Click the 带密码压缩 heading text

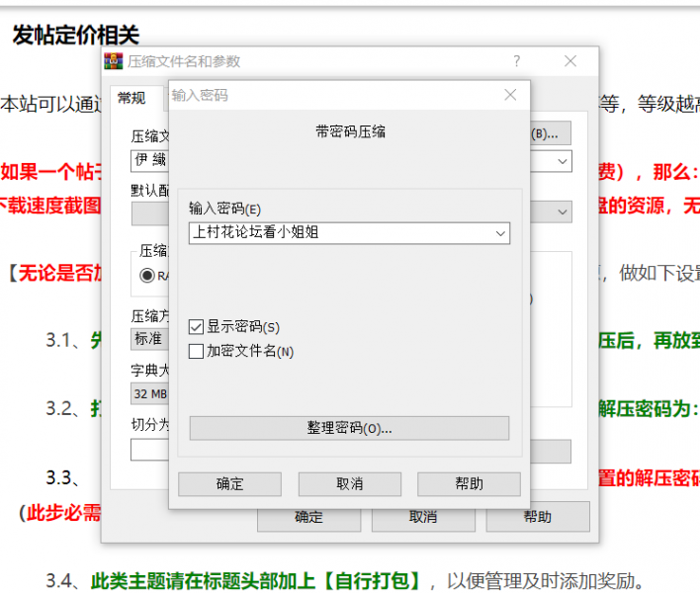[350, 131]
